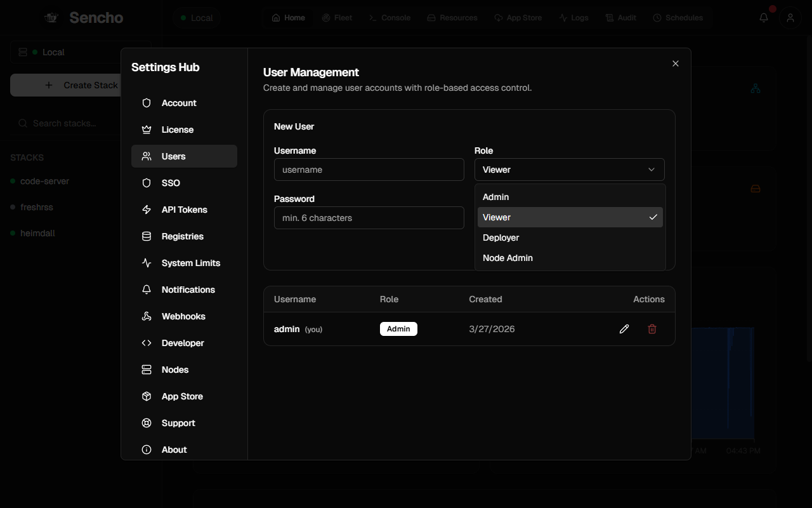Click the System Limits pulse icon
The width and height of the screenshot is (812, 508).
pyautogui.click(x=147, y=263)
